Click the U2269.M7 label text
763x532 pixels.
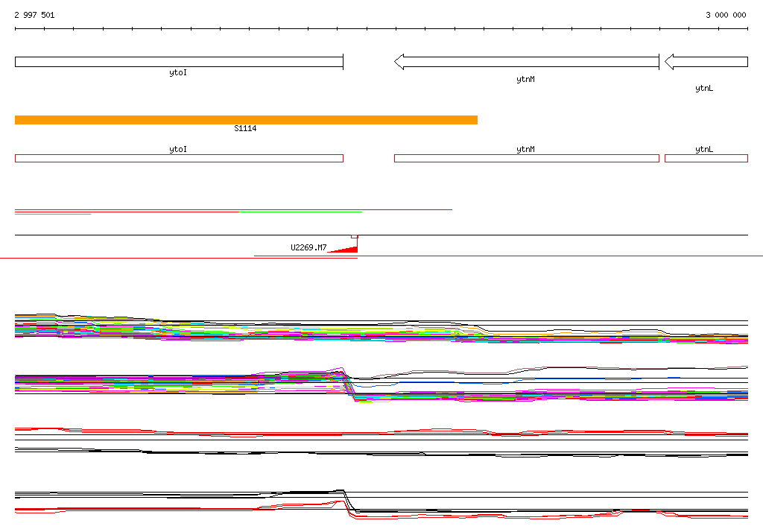click(308, 247)
